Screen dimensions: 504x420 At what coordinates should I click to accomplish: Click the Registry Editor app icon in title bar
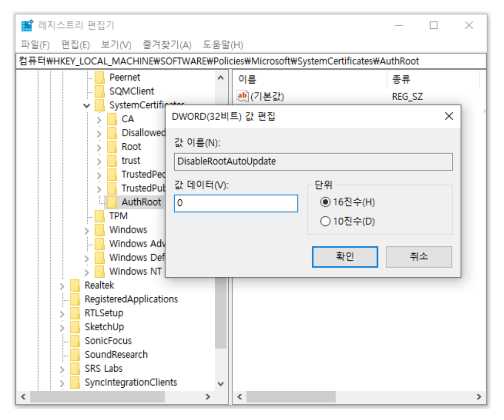27,25
